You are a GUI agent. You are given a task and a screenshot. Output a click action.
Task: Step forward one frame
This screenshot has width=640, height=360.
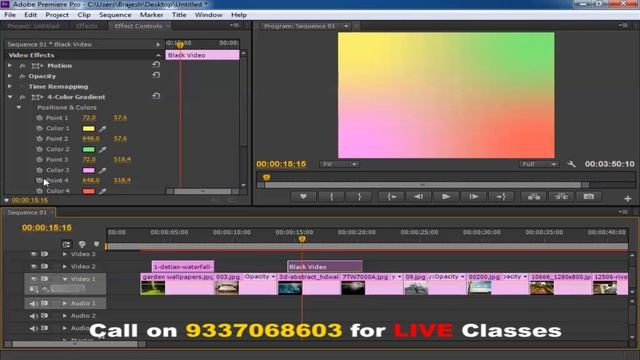pyautogui.click(x=473, y=197)
